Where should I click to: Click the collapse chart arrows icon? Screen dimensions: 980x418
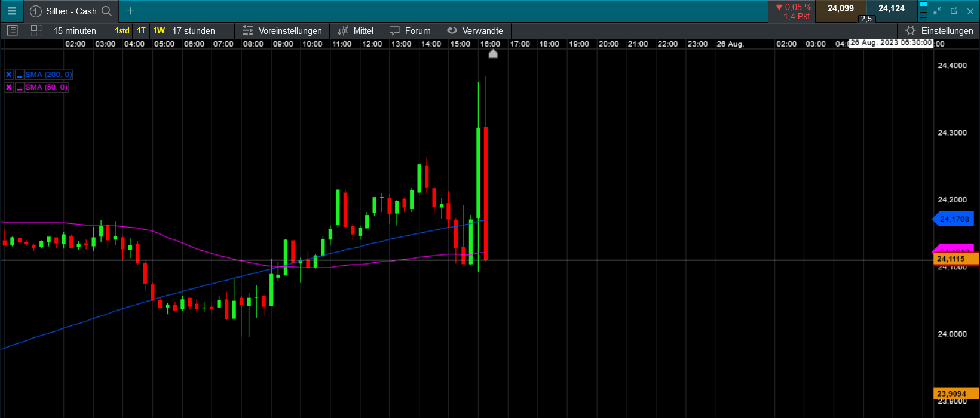937,11
